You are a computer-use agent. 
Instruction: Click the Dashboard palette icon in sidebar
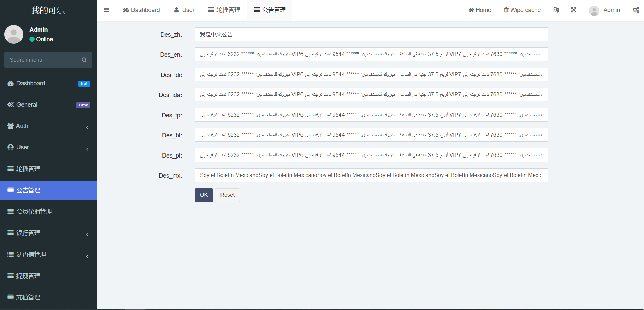pos(11,83)
